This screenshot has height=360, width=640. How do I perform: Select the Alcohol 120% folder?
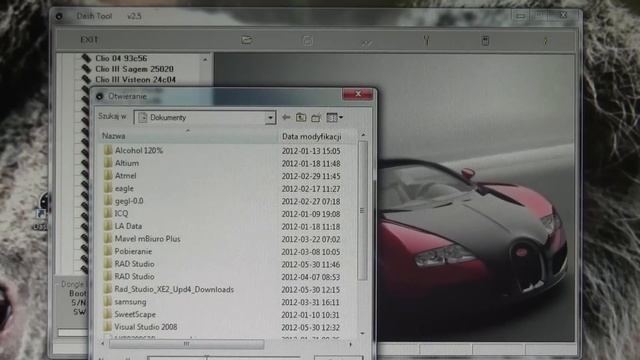point(139,151)
